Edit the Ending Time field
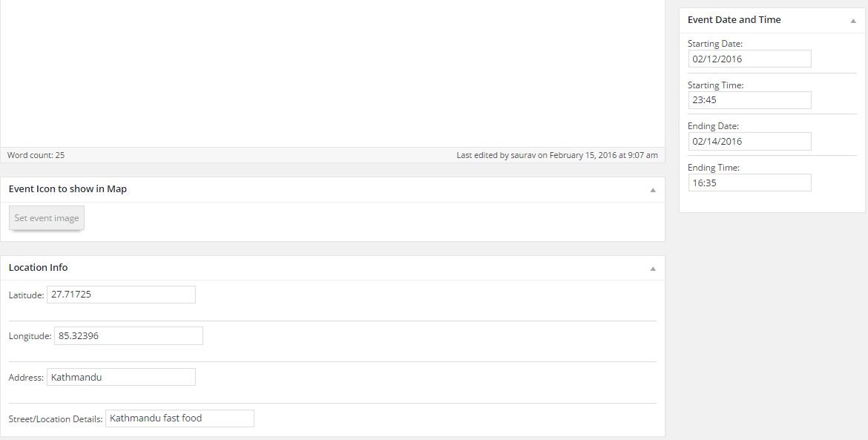Screen dimensions: 868x440 [749, 183]
